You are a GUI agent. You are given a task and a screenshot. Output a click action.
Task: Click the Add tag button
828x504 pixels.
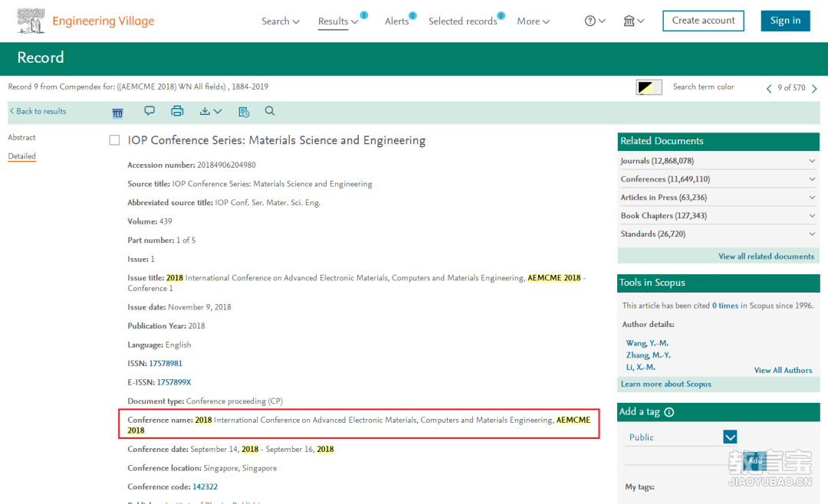[x=755, y=461]
